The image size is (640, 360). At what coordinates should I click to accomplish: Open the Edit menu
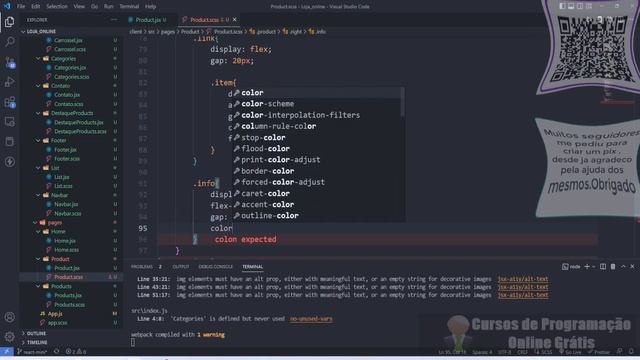(x=36, y=7)
